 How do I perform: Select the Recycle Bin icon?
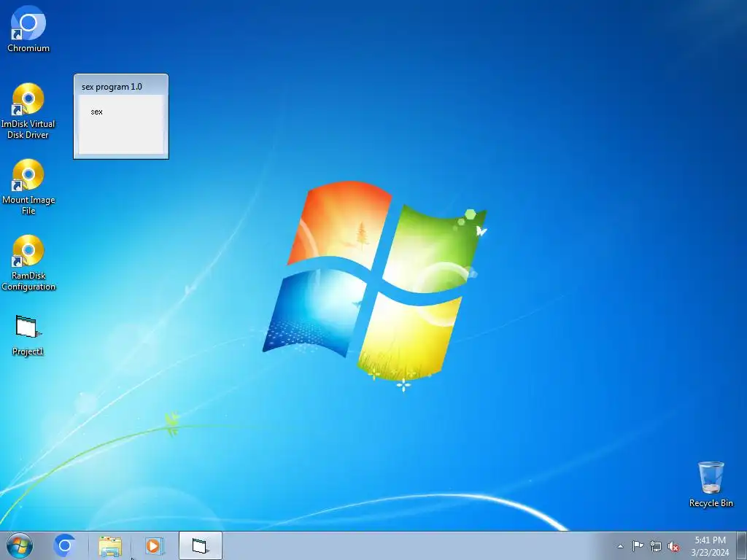tap(711, 484)
